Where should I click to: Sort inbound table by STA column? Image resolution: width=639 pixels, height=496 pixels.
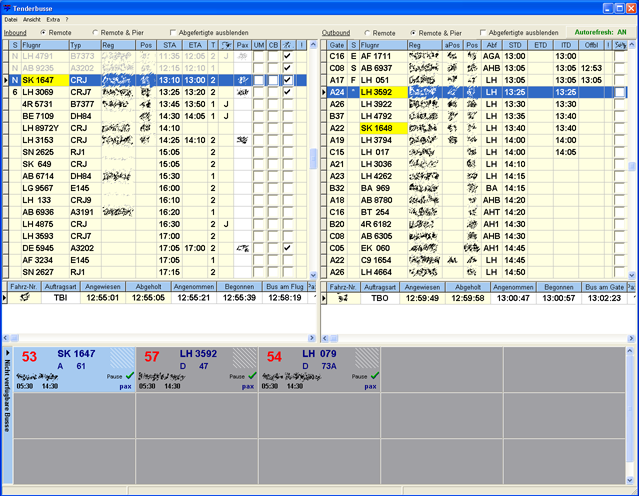pos(170,45)
